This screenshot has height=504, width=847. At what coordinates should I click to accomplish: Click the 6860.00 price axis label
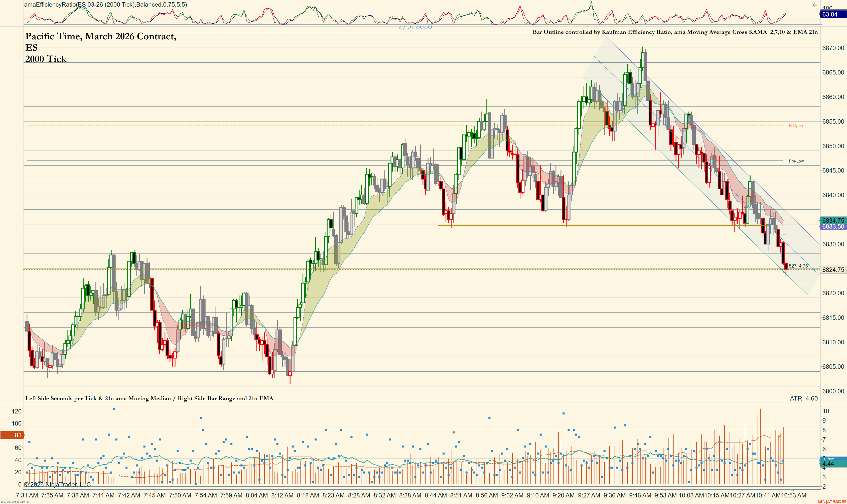coord(833,97)
